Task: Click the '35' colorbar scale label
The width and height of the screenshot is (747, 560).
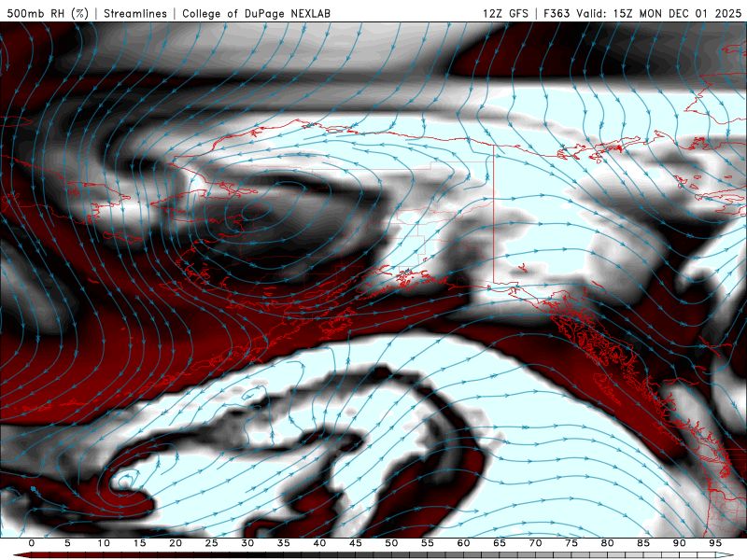Action: point(283,543)
